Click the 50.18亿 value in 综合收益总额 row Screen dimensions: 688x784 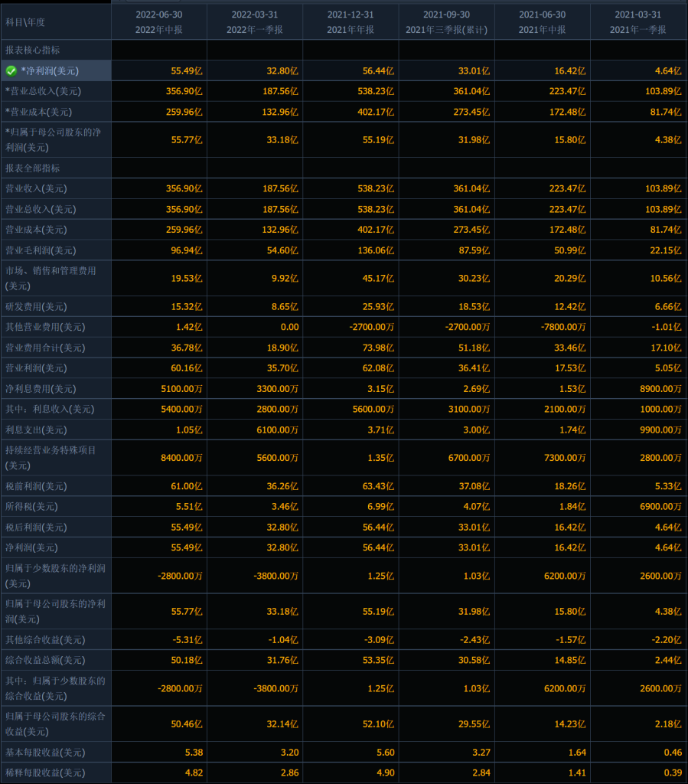187,661
